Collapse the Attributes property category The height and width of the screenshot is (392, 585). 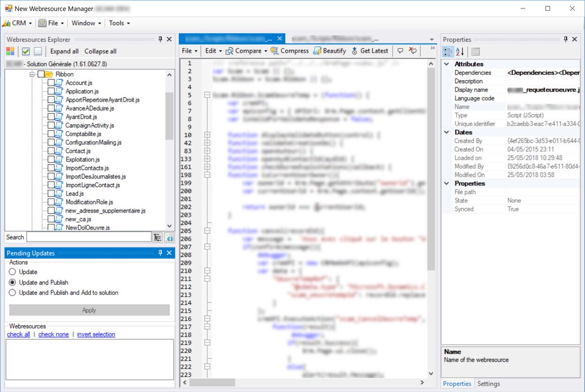[447, 64]
